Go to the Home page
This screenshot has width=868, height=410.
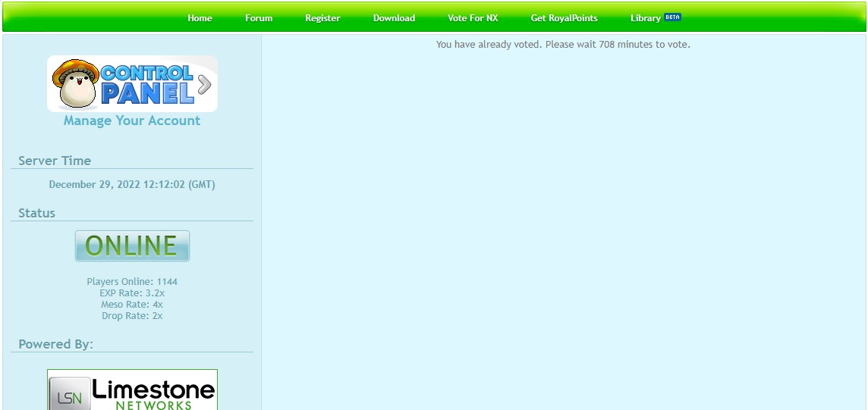200,18
